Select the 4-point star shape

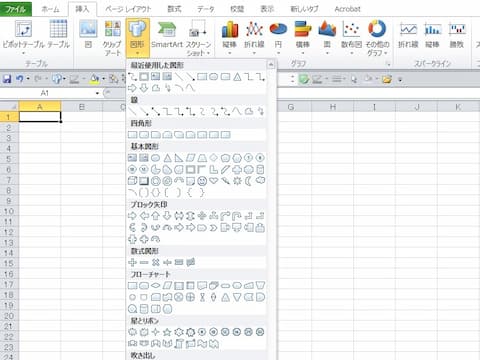point(155,332)
